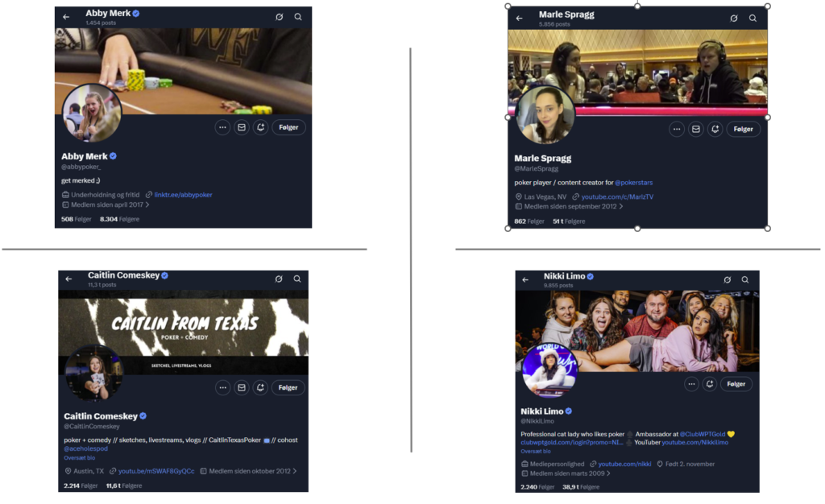Click back arrow on Abby Merk profile
825x504 pixels.
66,17
